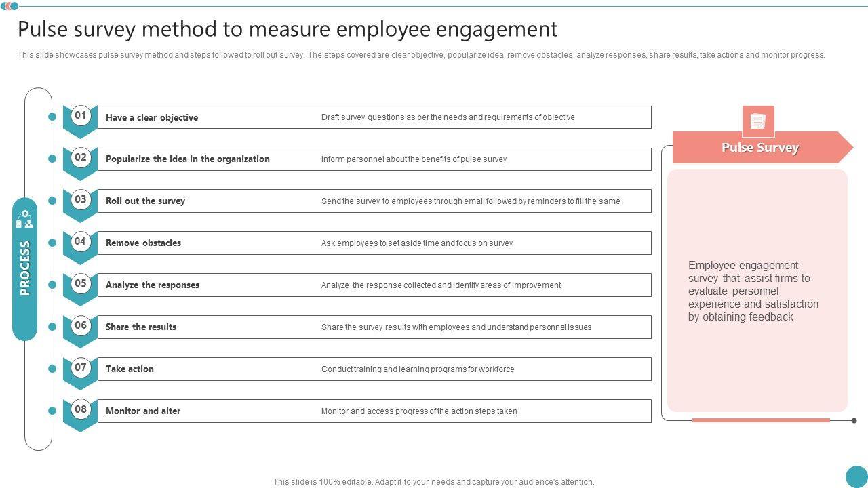Click the process people icon
The width and height of the screenshot is (868, 488).
[x=24, y=220]
